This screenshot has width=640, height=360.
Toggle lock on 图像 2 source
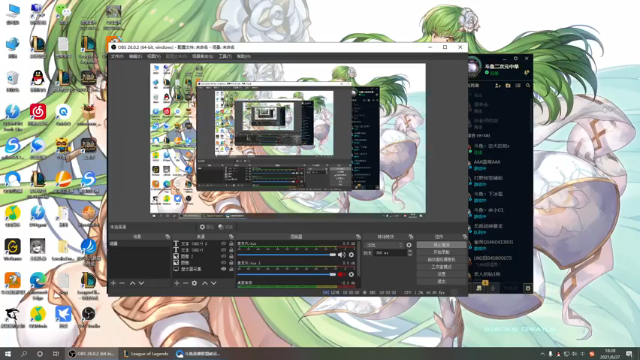[x=231, y=256]
